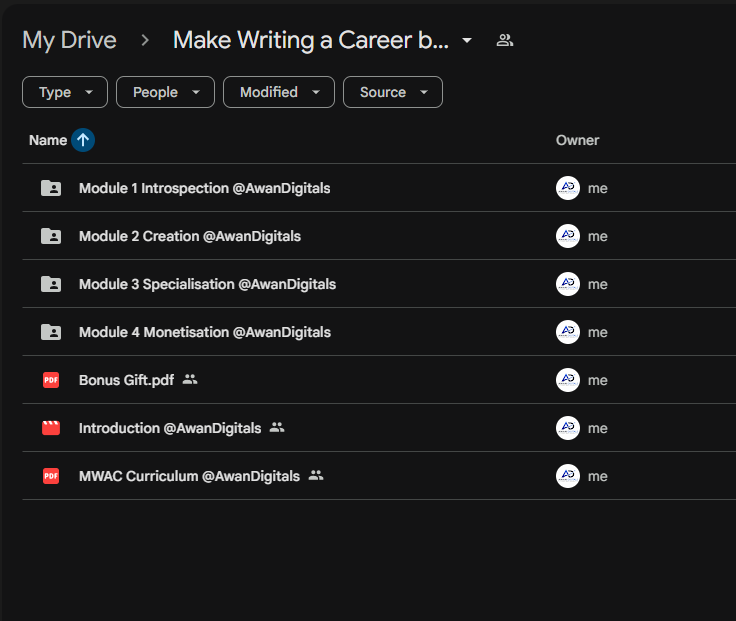Click the PDF icon for MWAC Curriculum

click(51, 476)
